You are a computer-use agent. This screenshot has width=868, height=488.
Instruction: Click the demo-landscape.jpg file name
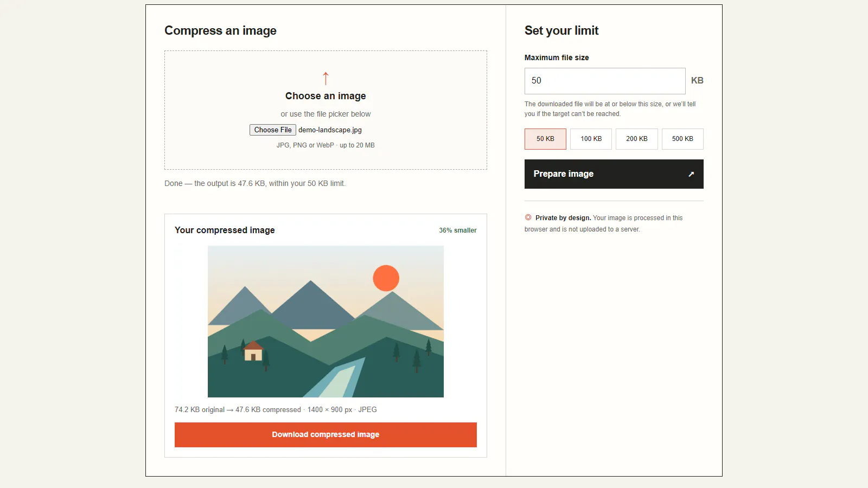point(330,130)
